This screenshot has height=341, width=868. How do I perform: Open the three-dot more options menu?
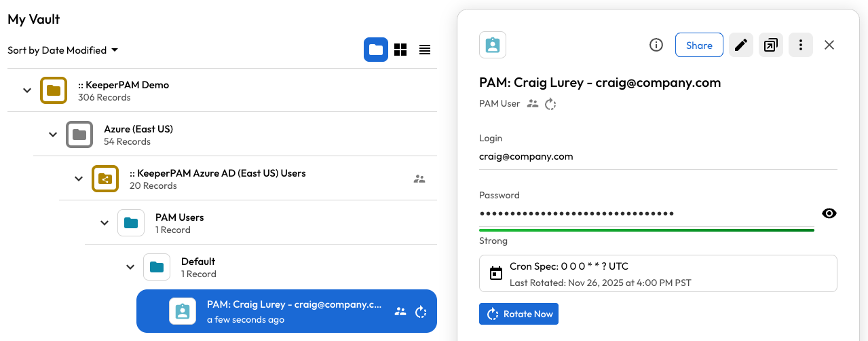(801, 45)
